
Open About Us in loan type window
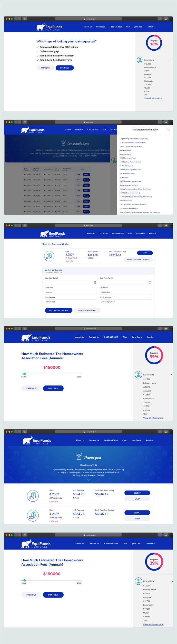coord(88,27)
